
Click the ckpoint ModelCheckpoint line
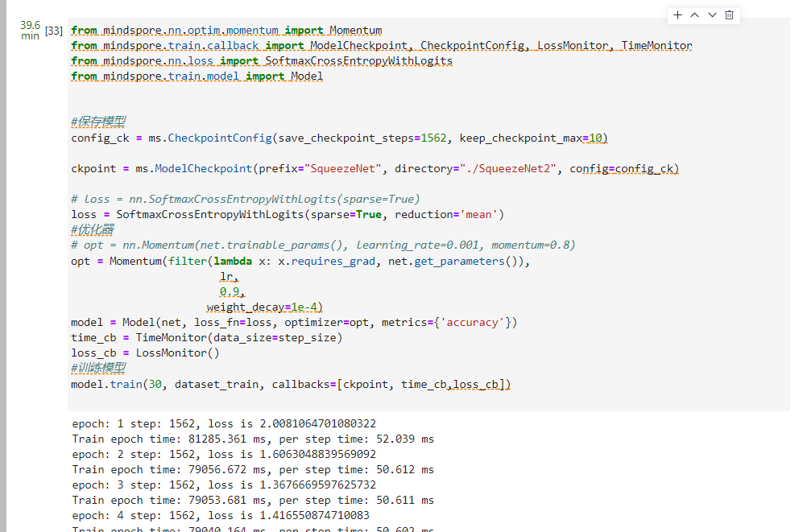(375, 169)
